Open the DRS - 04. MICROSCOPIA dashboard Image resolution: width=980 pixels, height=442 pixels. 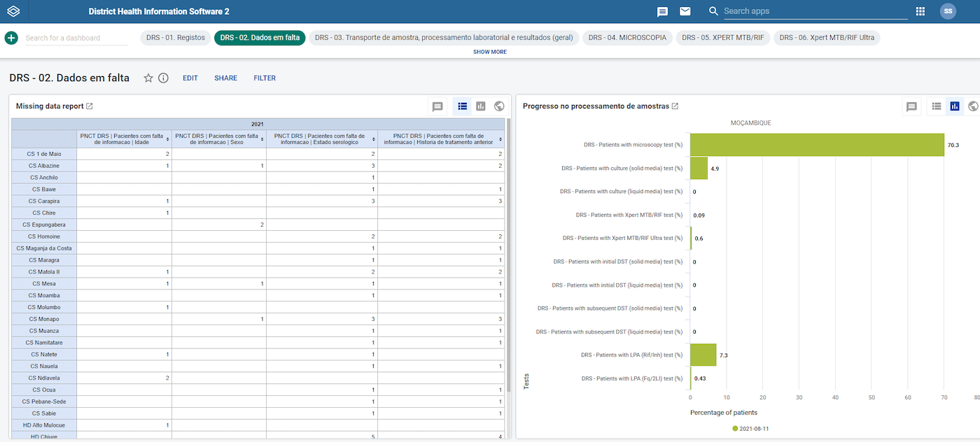click(x=627, y=38)
